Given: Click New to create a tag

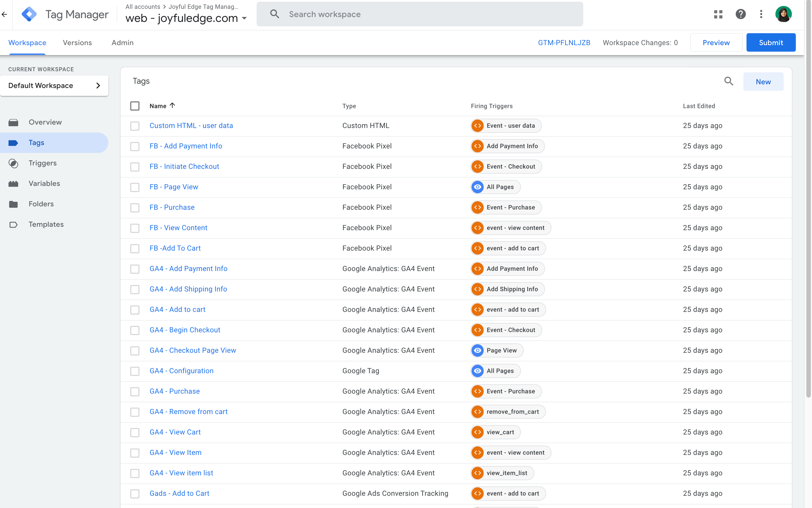Looking at the screenshot, I should (763, 82).
